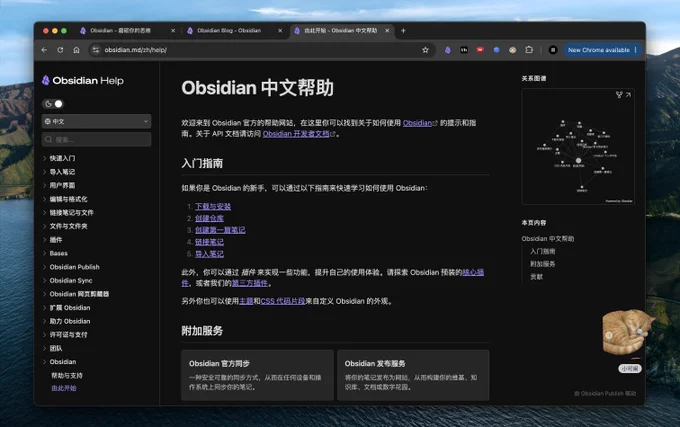This screenshot has height=427, width=680.
Task: View site information icon in address bar
Action: (96, 50)
